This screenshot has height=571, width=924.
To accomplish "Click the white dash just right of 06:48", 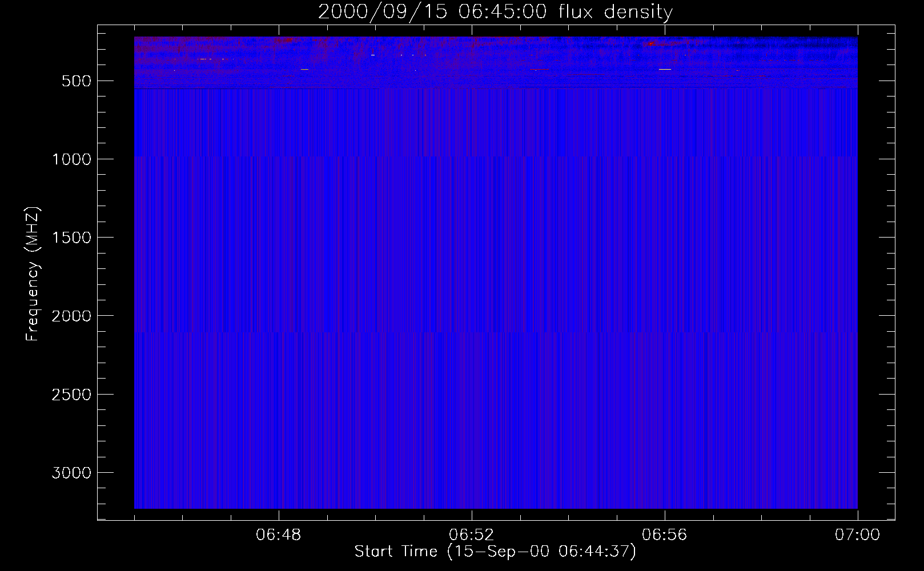I will coord(304,69).
